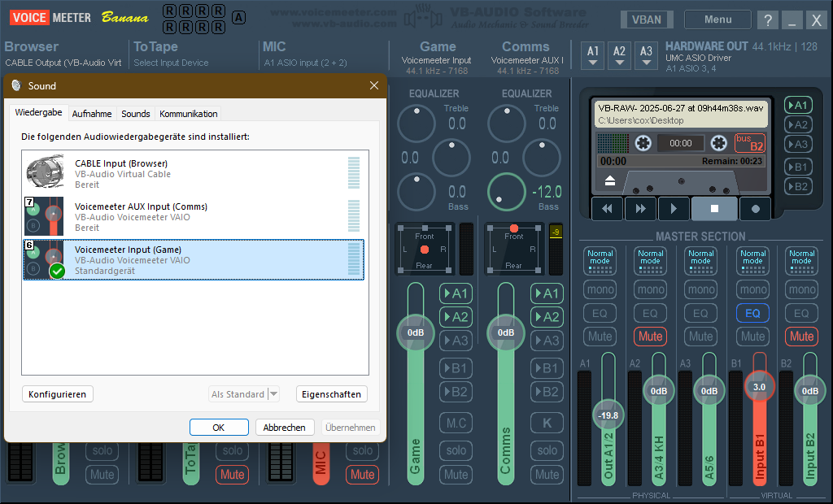
Task: Click the Sound dialog speaker icon
Action: [x=16, y=85]
